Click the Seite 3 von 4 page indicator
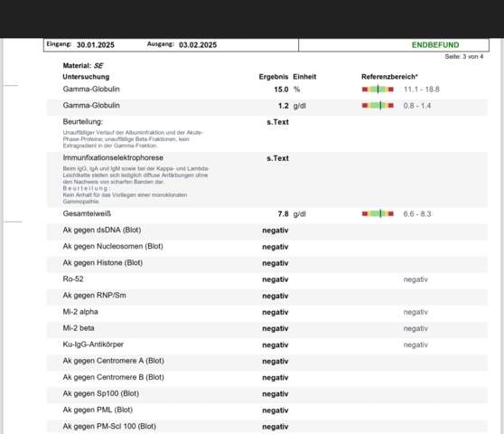Viewport: 504px width, 434px height. click(464, 57)
